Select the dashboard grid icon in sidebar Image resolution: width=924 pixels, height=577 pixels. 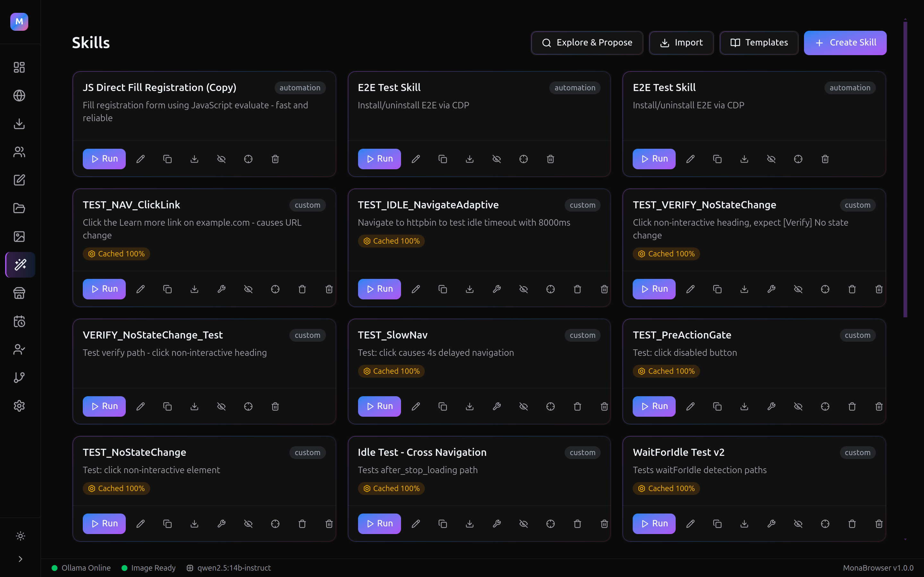pos(19,67)
